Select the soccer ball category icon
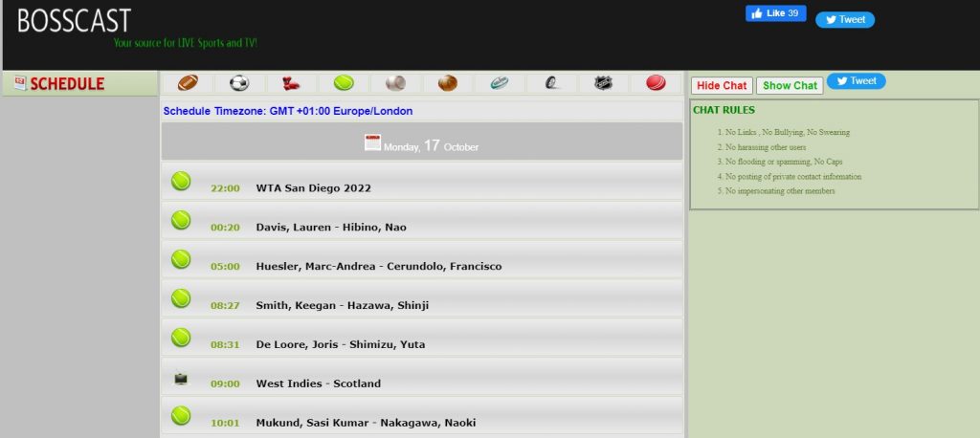980x438 pixels. pyautogui.click(x=238, y=83)
